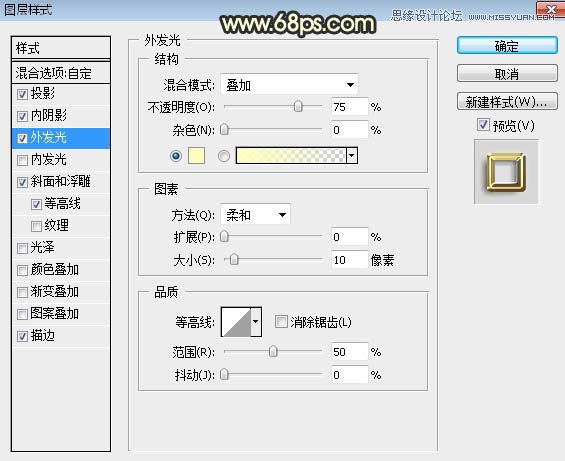Screen dimensions: 565x461
Task: Click the gold frame style preview thumbnail
Action: pos(506,172)
